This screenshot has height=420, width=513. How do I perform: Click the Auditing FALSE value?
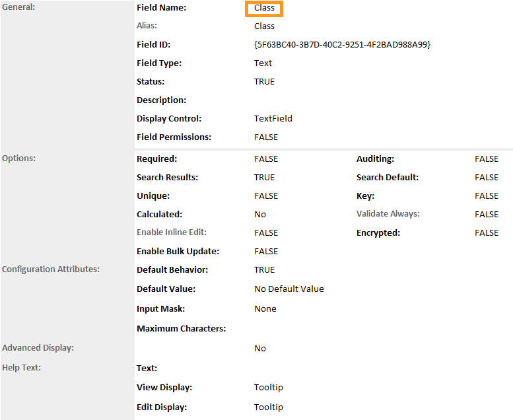pos(487,159)
